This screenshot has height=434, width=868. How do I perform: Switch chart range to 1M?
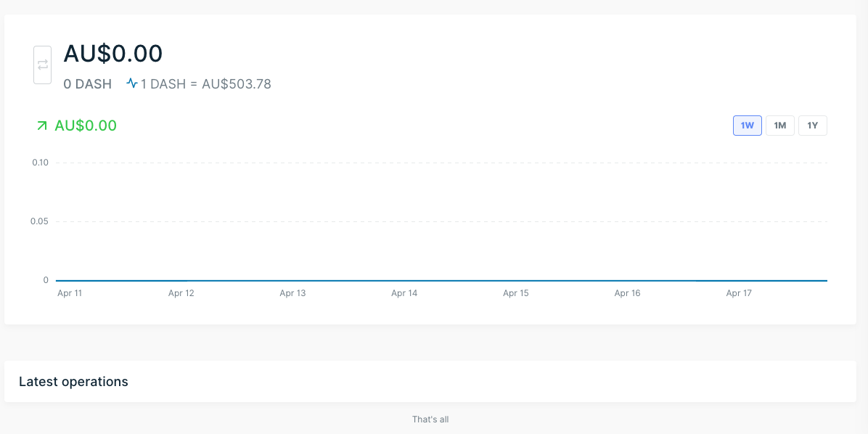780,126
